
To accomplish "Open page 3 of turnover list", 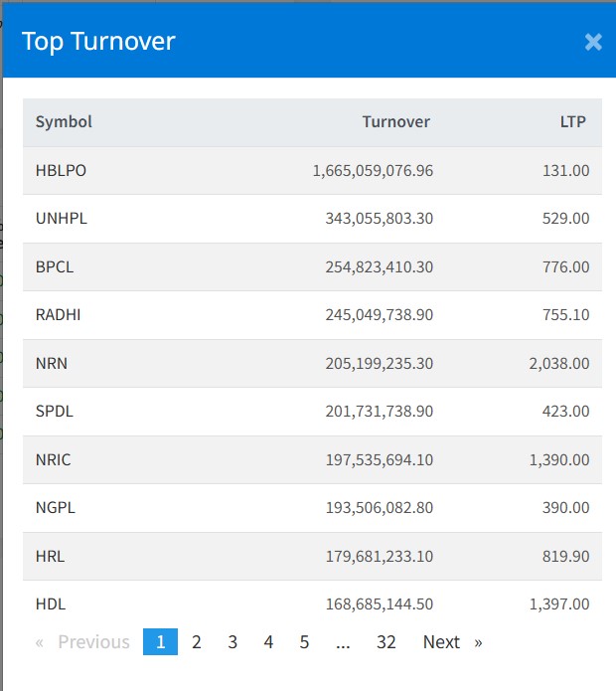I will pos(232,642).
